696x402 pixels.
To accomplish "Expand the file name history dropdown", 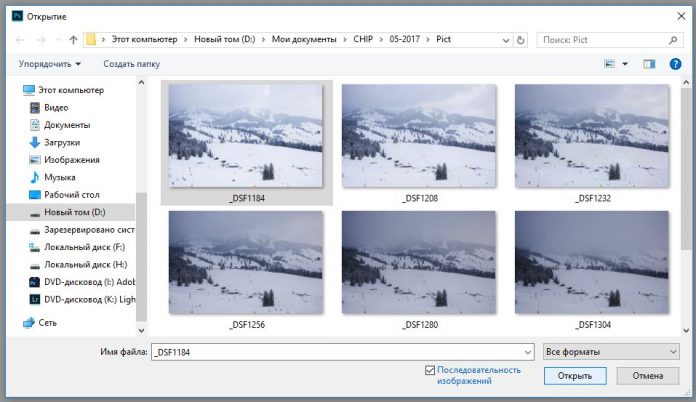I will 526,351.
